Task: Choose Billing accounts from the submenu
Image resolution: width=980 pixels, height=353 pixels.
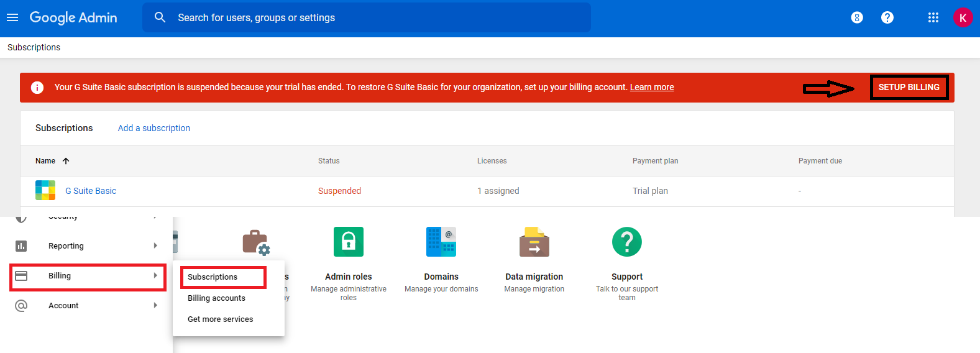Action: click(216, 298)
